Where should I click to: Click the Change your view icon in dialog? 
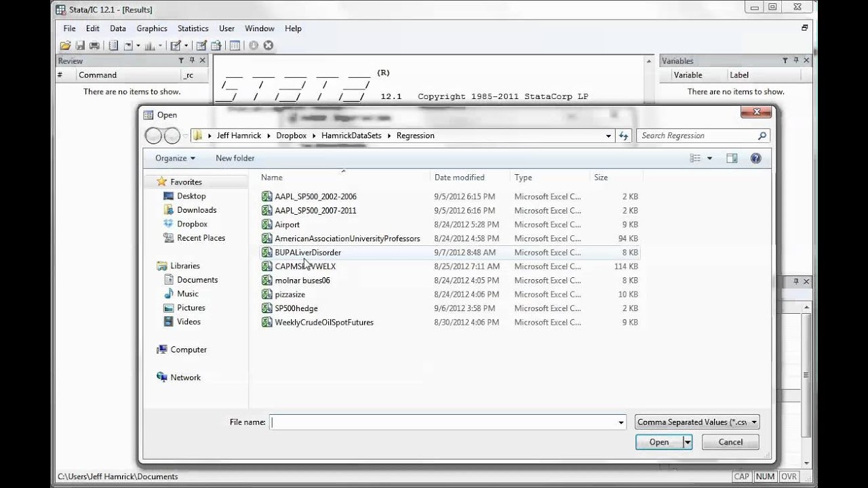pyautogui.click(x=695, y=158)
